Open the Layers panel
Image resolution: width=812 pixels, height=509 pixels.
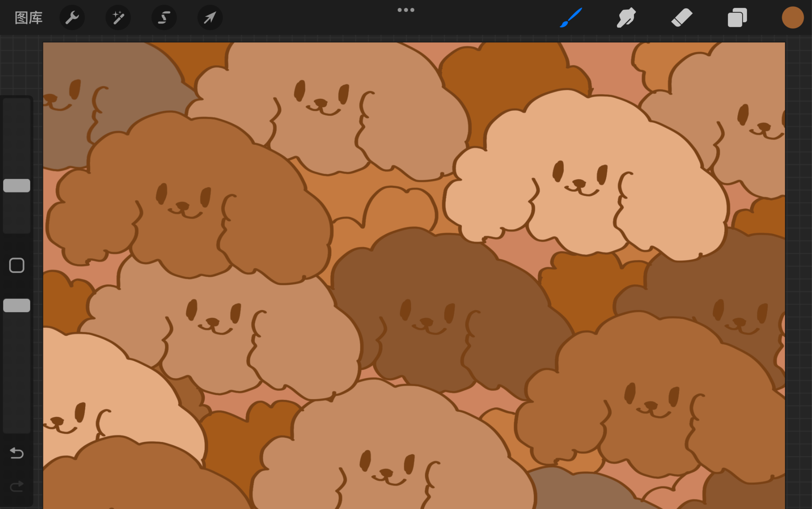coord(737,18)
